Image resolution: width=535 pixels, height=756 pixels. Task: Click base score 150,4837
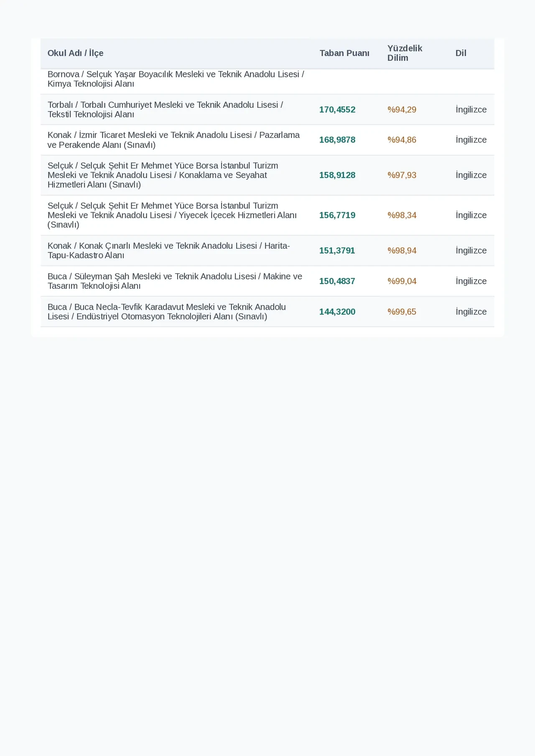point(337,281)
